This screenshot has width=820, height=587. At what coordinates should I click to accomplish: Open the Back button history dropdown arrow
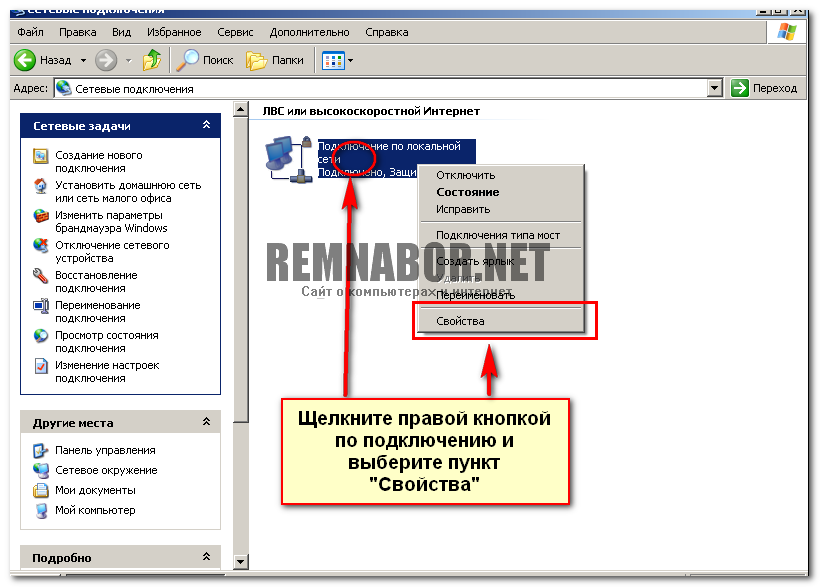[x=83, y=60]
